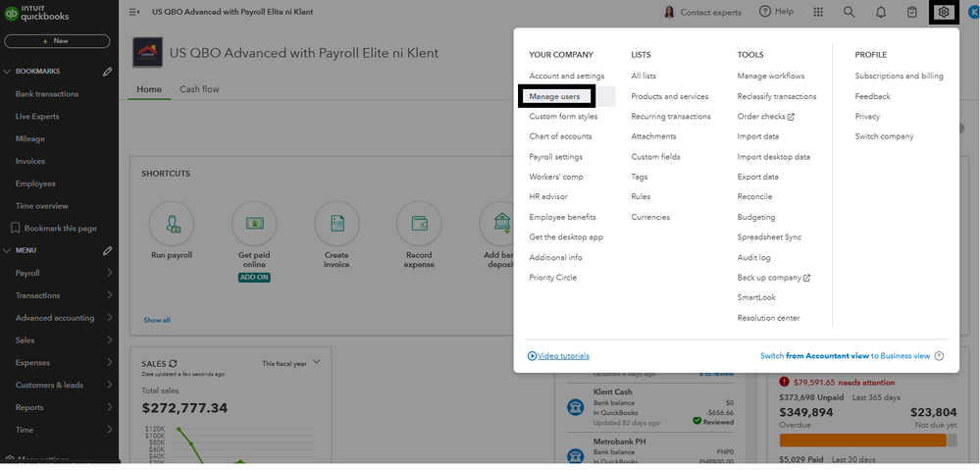Click the view switch help icon

pos(939,355)
